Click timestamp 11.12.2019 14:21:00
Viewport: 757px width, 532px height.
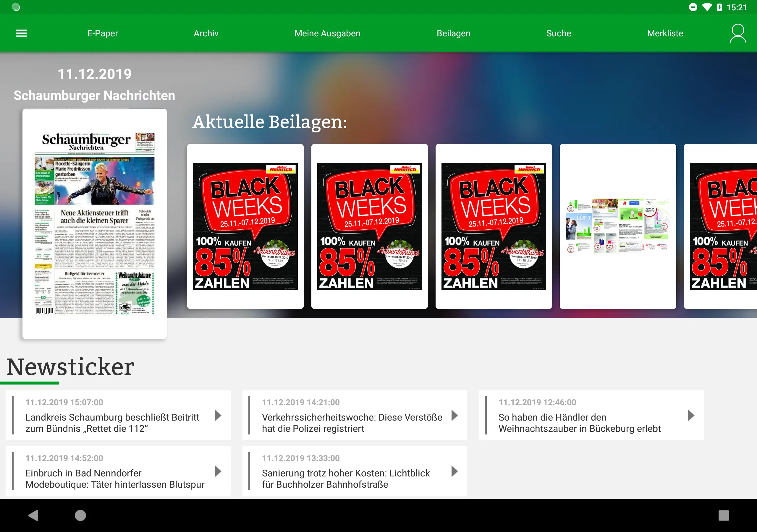coord(301,402)
